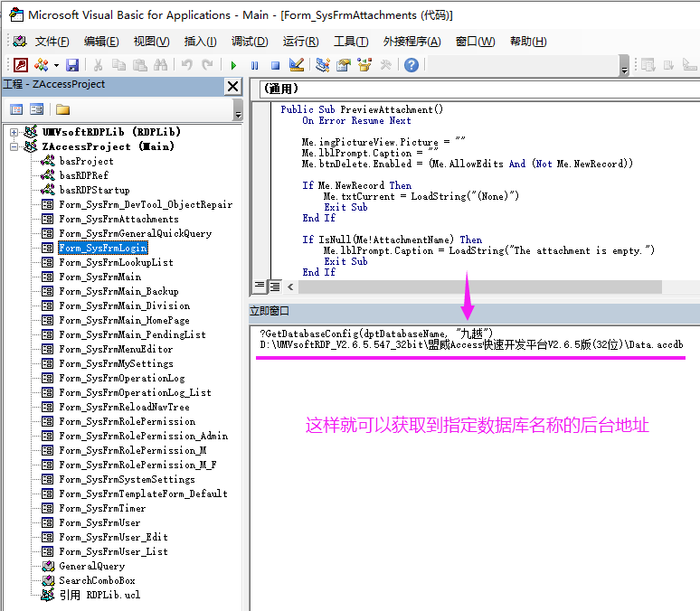Select Form_SysFrmOperationLog_List tree item
This screenshot has height=611, width=700.
135,393
